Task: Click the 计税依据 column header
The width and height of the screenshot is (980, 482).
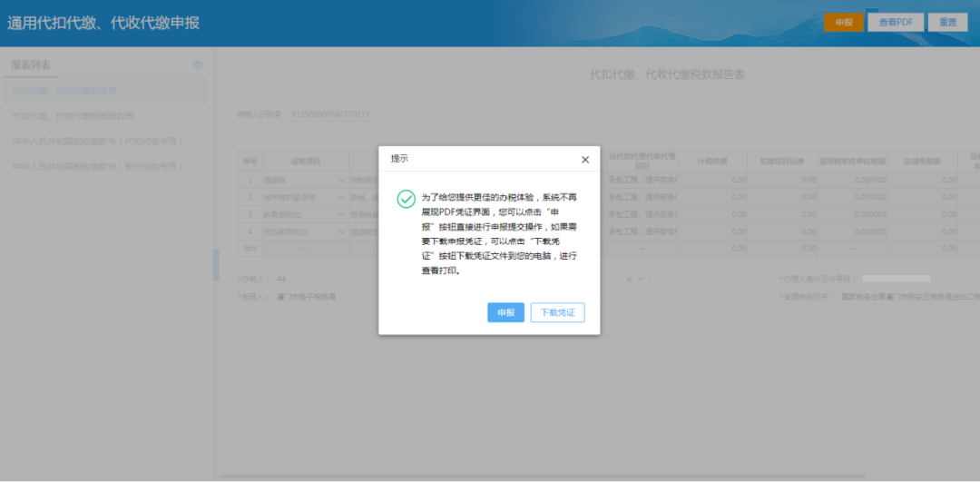Action: 712,162
